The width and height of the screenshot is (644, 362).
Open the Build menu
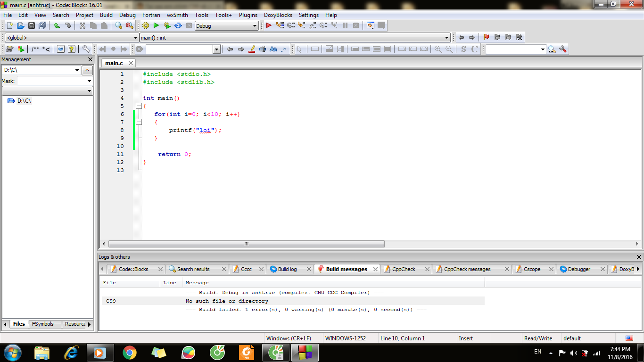[106, 15]
